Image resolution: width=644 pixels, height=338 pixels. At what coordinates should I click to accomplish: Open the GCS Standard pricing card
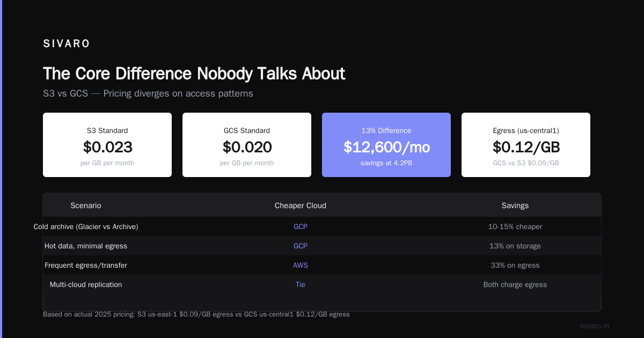pos(247,145)
